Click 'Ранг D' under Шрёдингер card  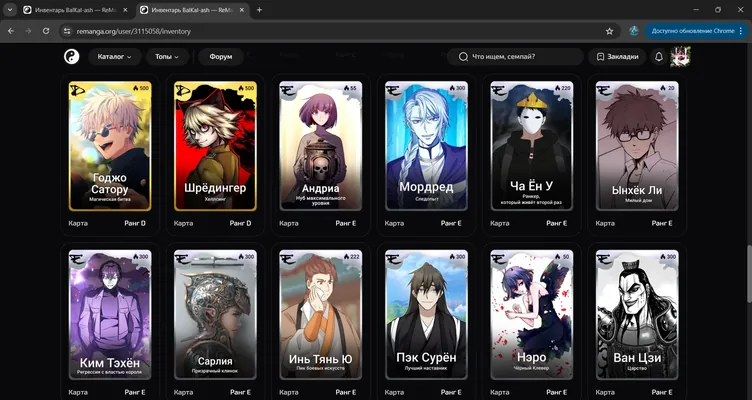coord(240,223)
